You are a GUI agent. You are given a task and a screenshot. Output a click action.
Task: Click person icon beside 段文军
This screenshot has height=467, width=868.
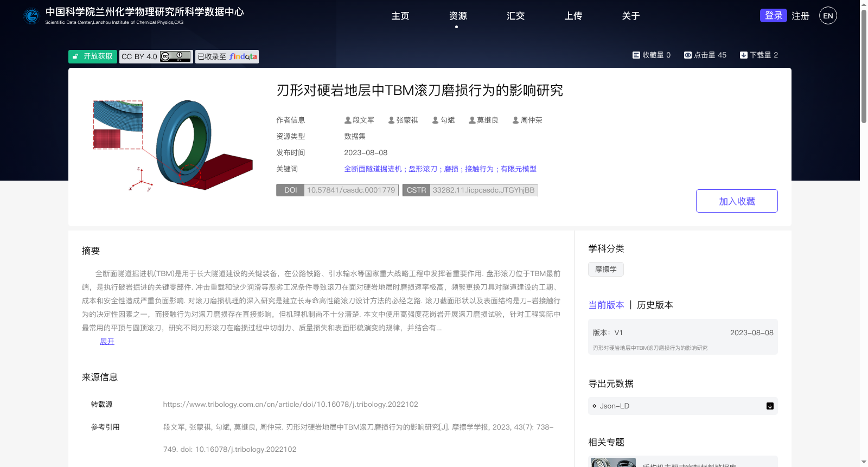(348, 120)
